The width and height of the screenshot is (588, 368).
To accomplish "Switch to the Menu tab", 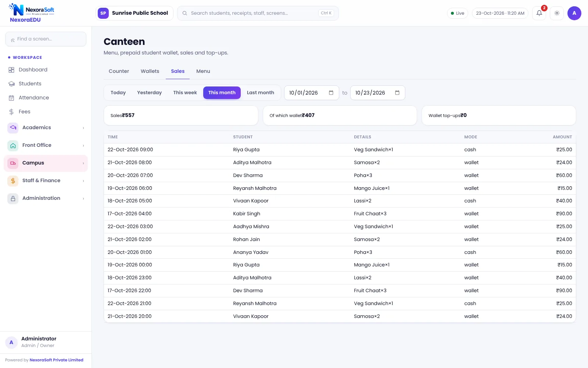I will point(203,71).
